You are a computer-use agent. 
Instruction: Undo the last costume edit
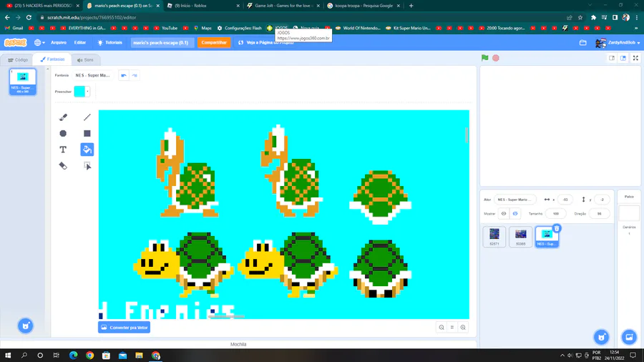click(x=124, y=76)
